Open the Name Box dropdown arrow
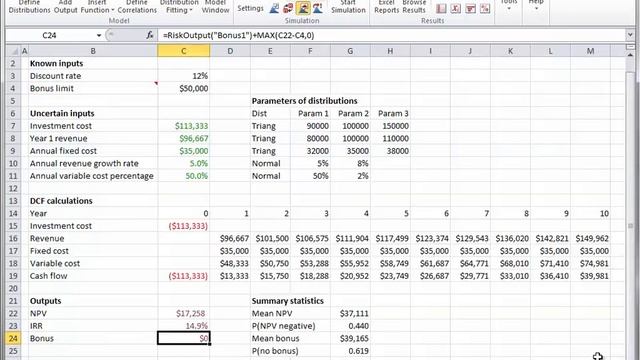The image size is (640, 360). point(98,36)
